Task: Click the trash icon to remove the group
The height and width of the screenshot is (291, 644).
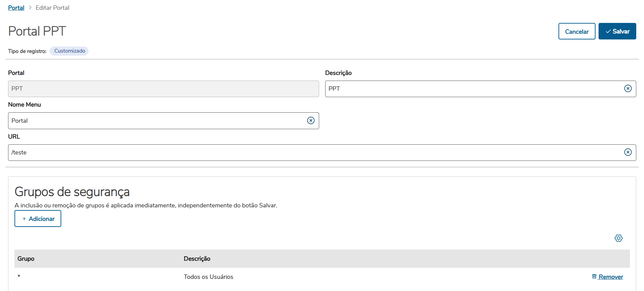Action: point(594,277)
